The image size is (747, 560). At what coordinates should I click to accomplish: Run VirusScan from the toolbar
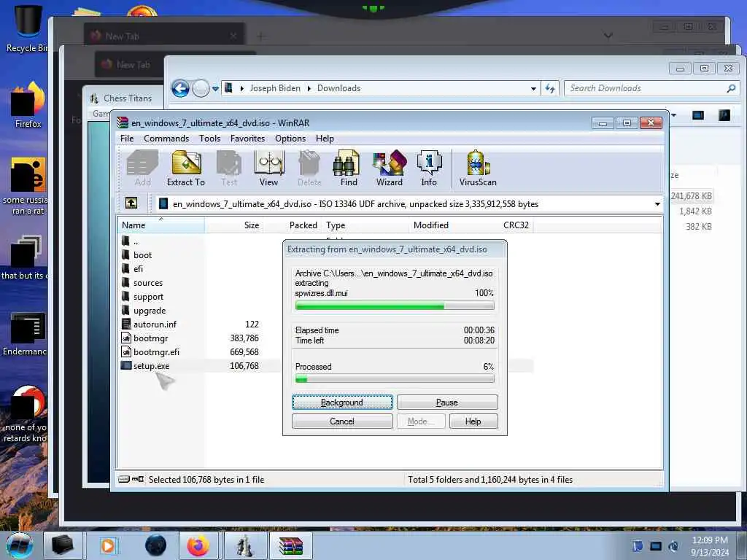pos(478,168)
